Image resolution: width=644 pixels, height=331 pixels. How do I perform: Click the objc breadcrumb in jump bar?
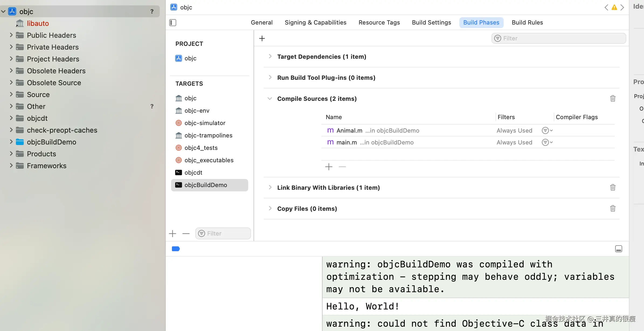(x=181, y=7)
